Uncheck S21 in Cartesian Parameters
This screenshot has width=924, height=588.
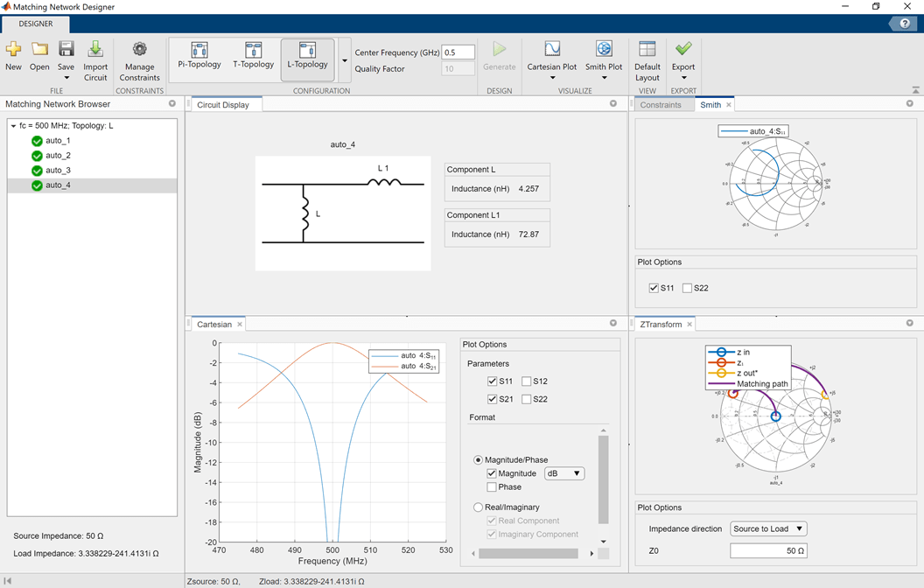[492, 399]
